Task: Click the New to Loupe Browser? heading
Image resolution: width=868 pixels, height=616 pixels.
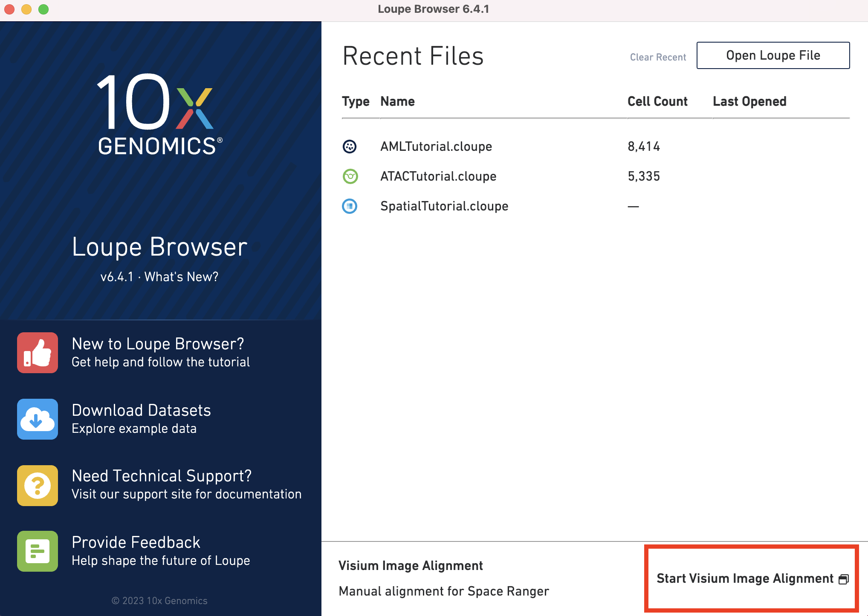Action: click(158, 344)
